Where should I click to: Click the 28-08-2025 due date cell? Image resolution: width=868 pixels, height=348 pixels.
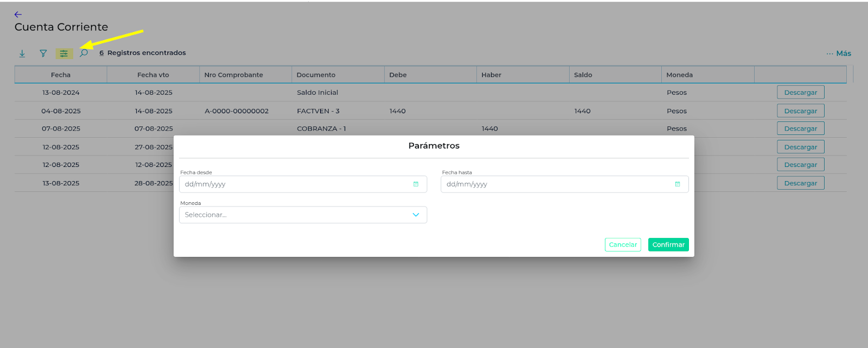(x=154, y=183)
